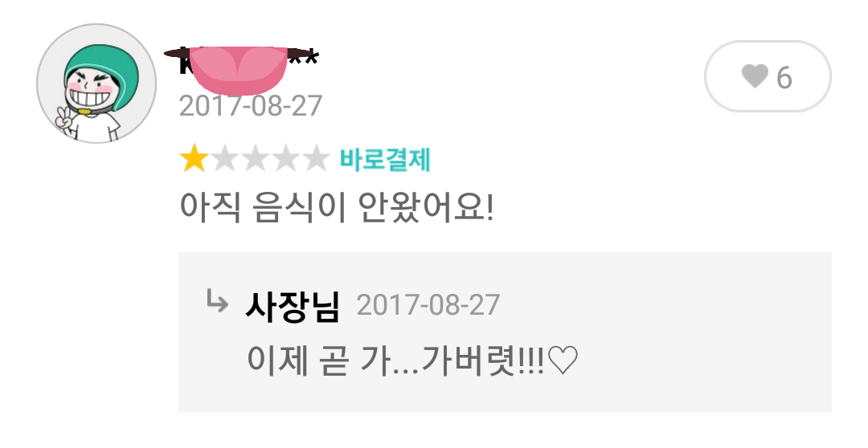Click the helmeted reviewer profile avatar
The height and width of the screenshot is (448, 868).
coord(96,83)
